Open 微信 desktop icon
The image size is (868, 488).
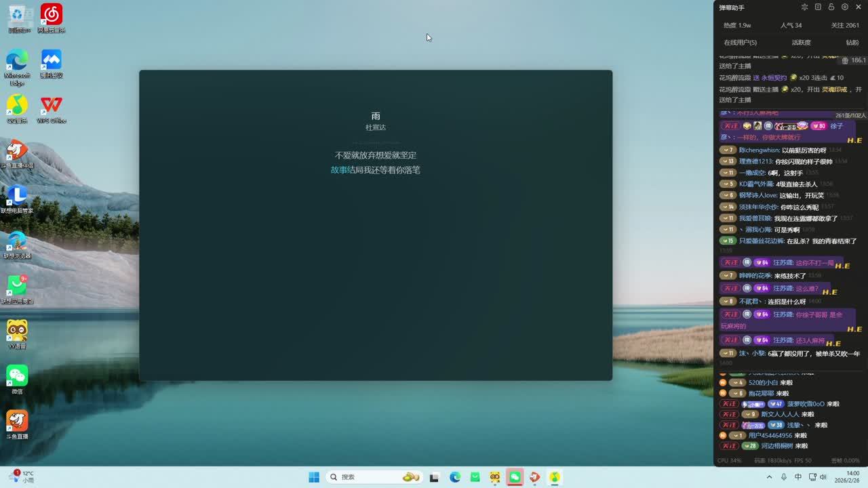click(x=17, y=380)
